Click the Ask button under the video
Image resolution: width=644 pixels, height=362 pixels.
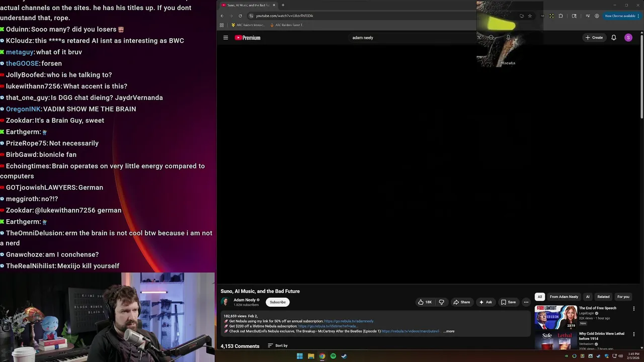point(486,302)
